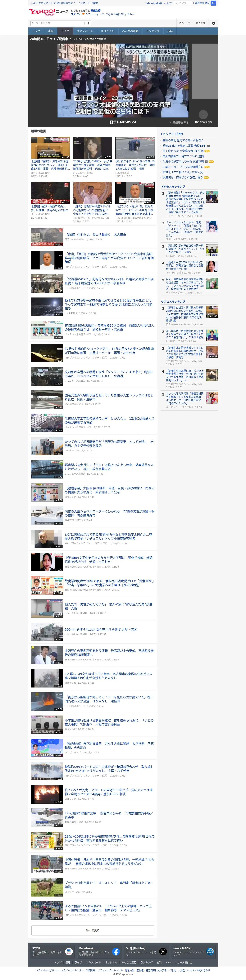This screenshot has width=246, height=980.
Task: Select the 有料 navigation tab
Action: click(170, 31)
